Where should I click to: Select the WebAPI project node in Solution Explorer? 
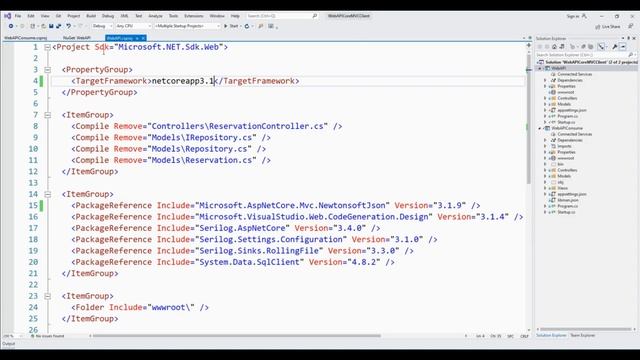tap(558, 68)
